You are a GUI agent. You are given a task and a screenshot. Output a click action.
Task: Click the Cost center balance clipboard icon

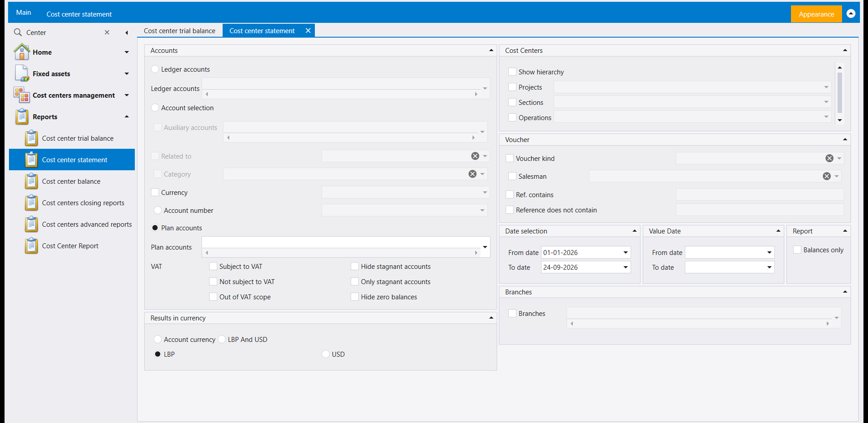coord(31,181)
